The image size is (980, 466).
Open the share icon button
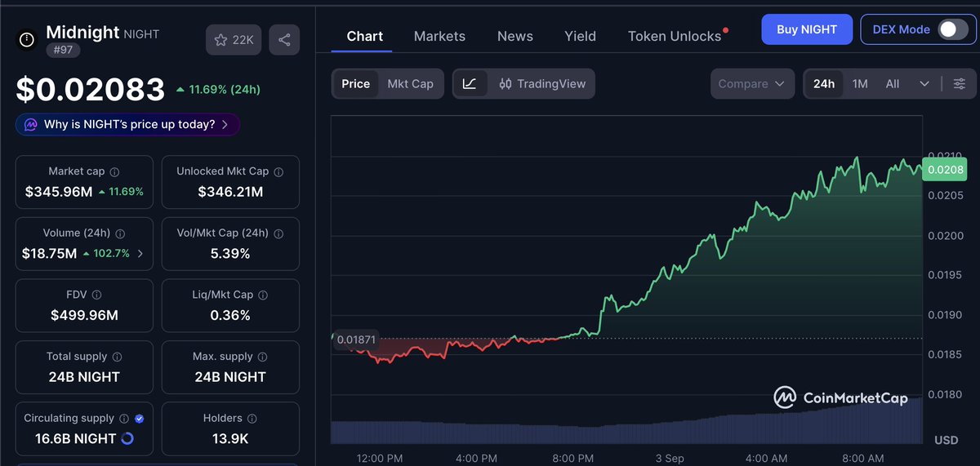[x=284, y=39]
